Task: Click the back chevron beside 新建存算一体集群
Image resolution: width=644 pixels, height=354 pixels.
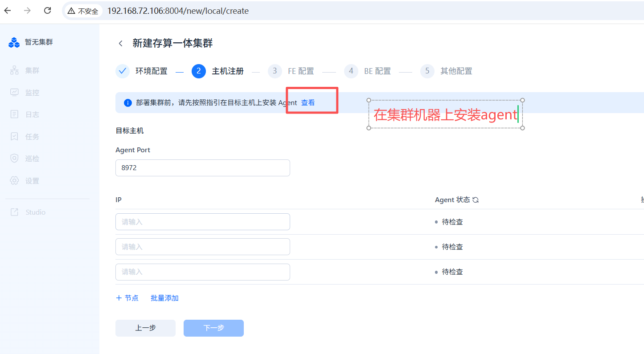Action: 120,43
